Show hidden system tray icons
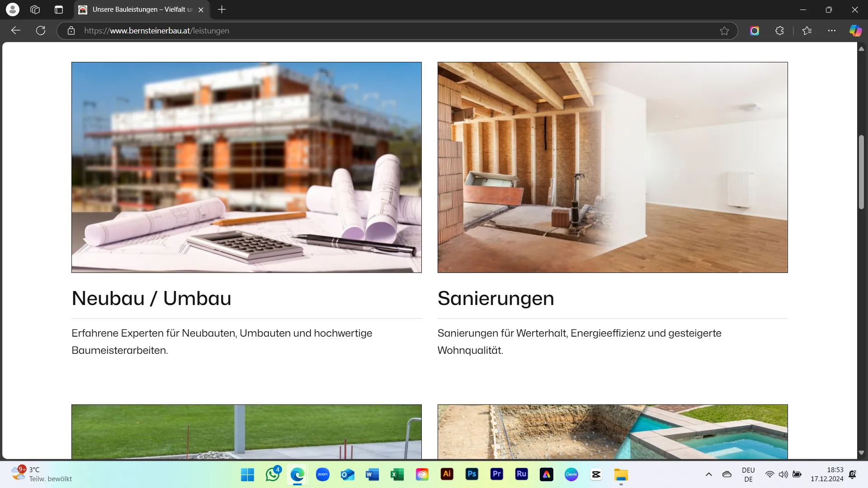Image resolution: width=868 pixels, height=488 pixels. pyautogui.click(x=708, y=474)
